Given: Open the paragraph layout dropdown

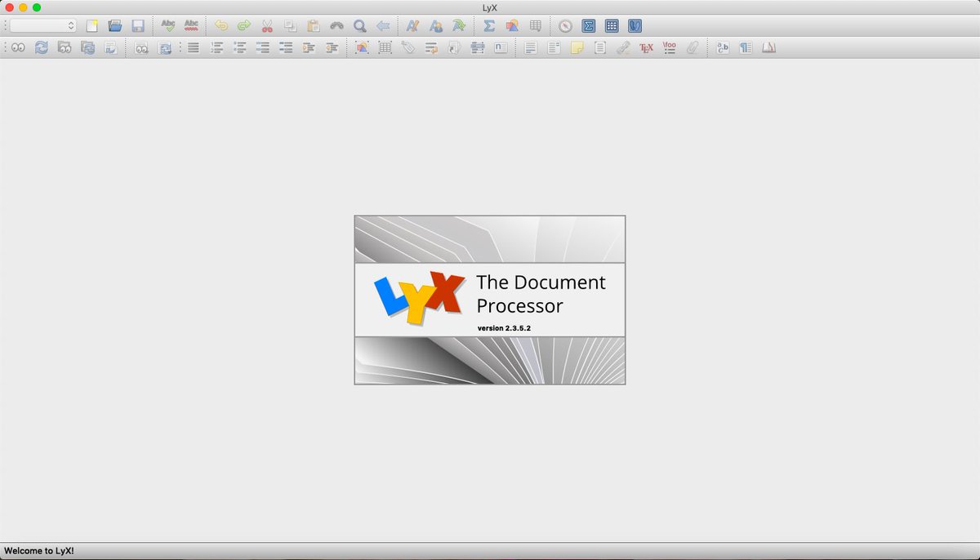Looking at the screenshot, I should 43,26.
